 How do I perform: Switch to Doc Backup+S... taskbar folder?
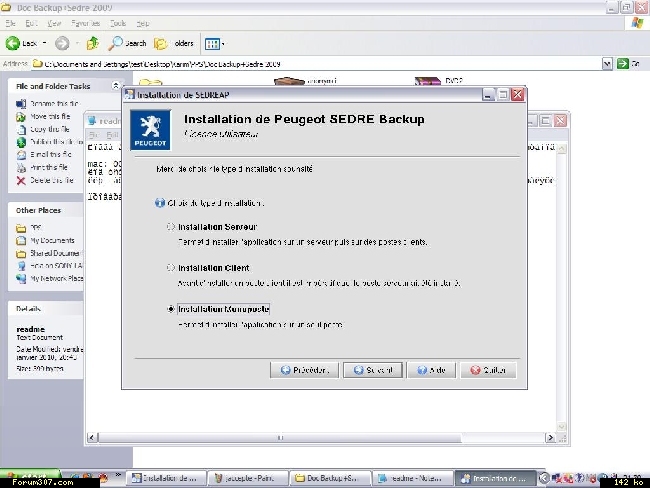pos(330,478)
